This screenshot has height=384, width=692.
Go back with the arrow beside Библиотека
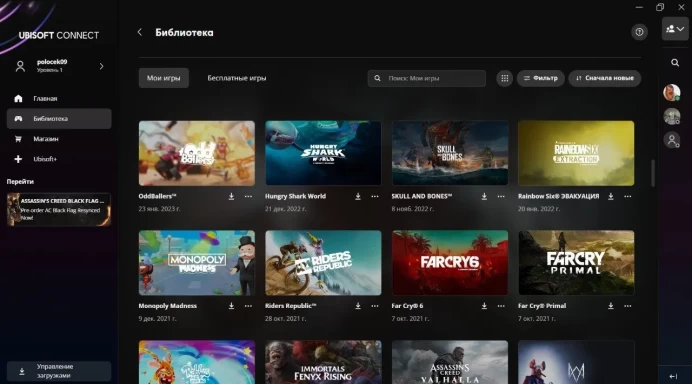[140, 32]
